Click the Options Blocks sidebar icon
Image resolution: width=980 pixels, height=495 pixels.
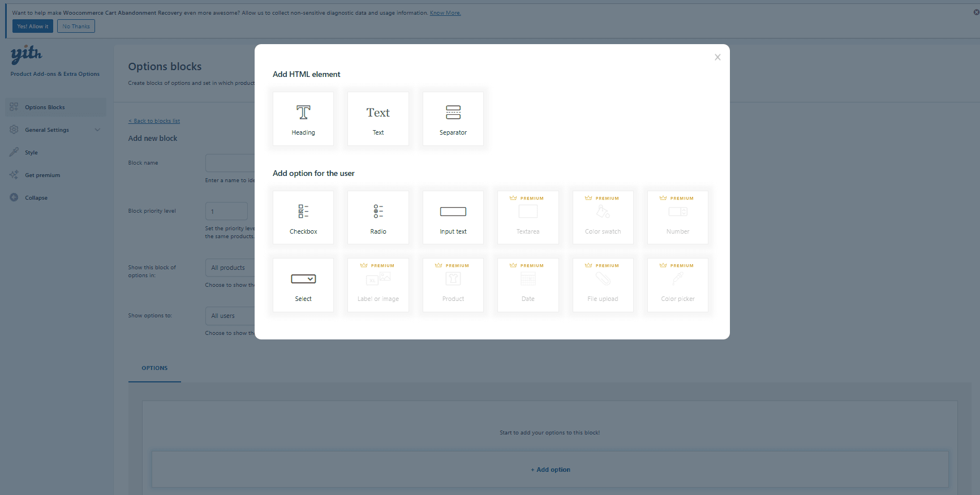[14, 107]
